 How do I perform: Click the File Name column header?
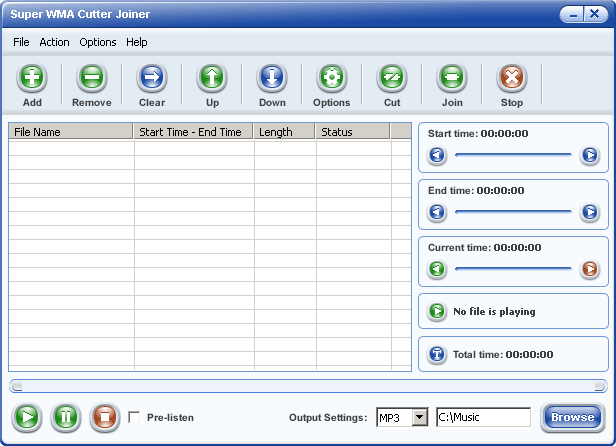71,132
